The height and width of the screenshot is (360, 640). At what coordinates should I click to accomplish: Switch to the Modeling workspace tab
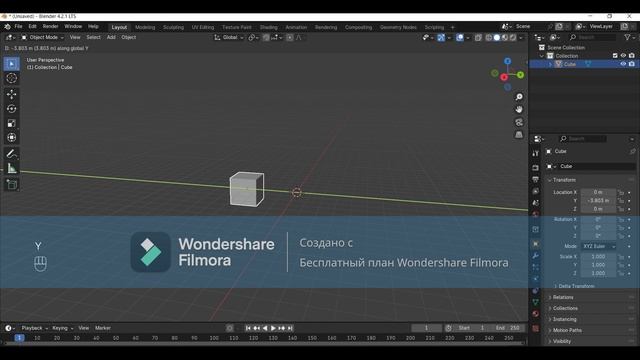point(145,27)
